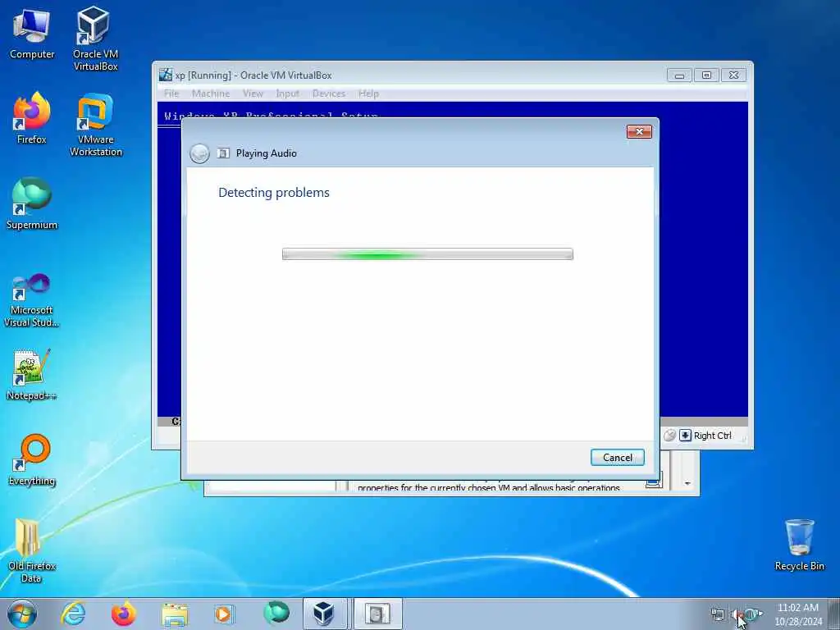
Task: Open the Firefox desktop shortcut
Action: tap(32, 118)
